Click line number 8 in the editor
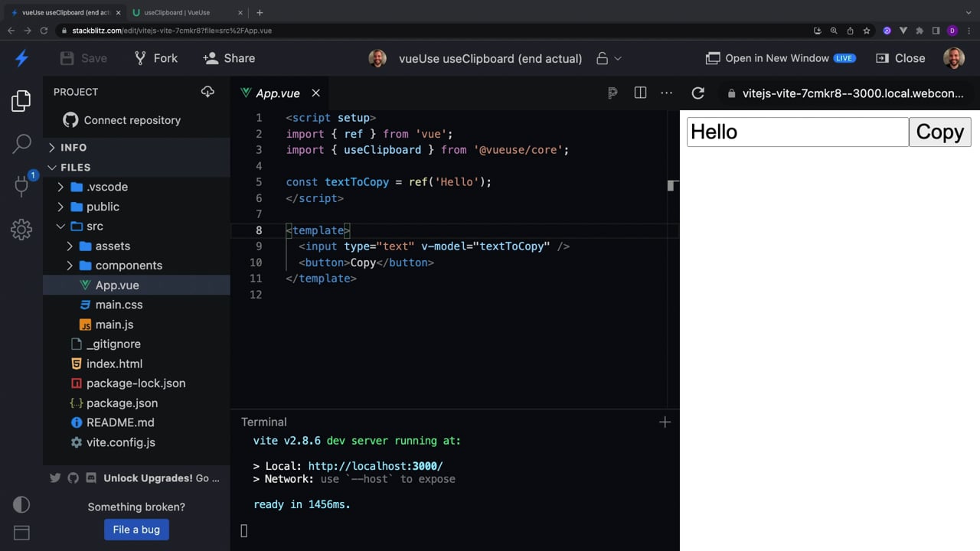 pos(258,230)
